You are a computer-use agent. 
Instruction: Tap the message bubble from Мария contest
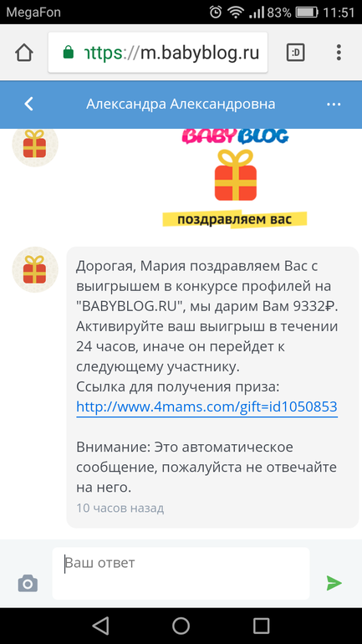pos(212,387)
